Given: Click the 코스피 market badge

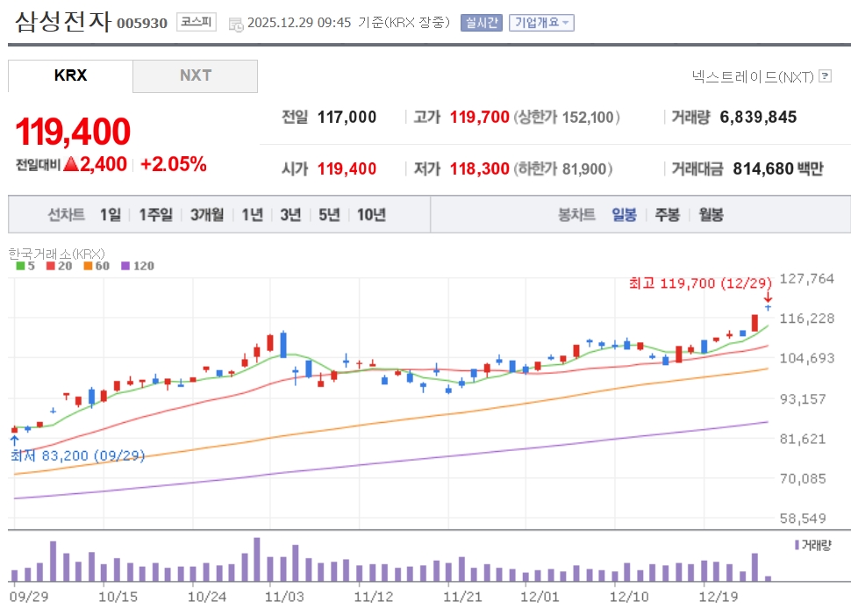Looking at the screenshot, I should [x=196, y=22].
